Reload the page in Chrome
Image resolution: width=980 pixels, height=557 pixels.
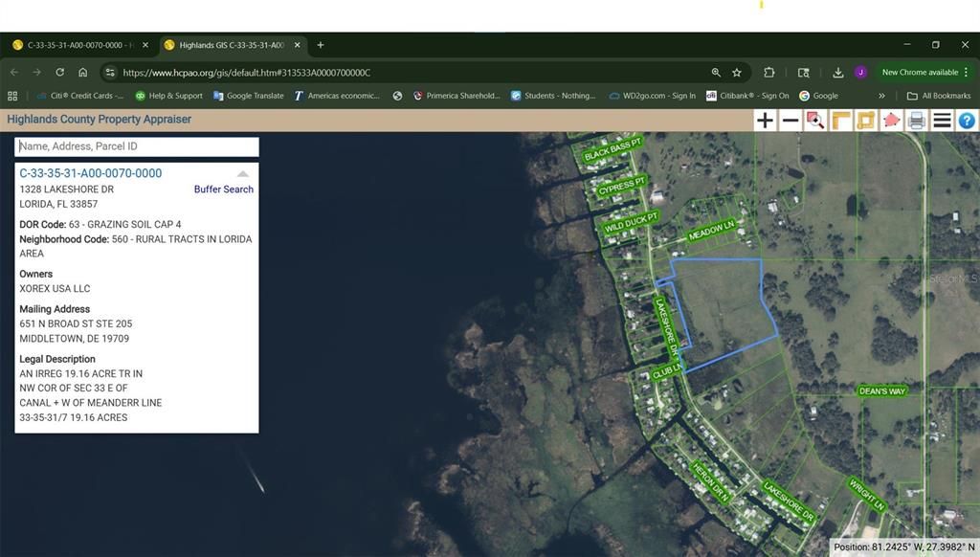point(59,72)
